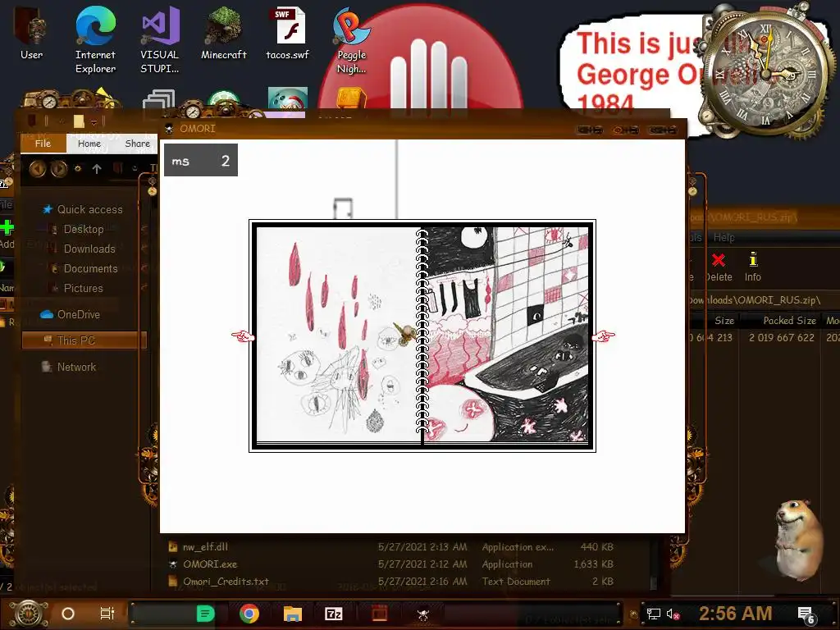Open the Help menu in 7-Zip
This screenshot has height=630, width=840.
click(724, 237)
